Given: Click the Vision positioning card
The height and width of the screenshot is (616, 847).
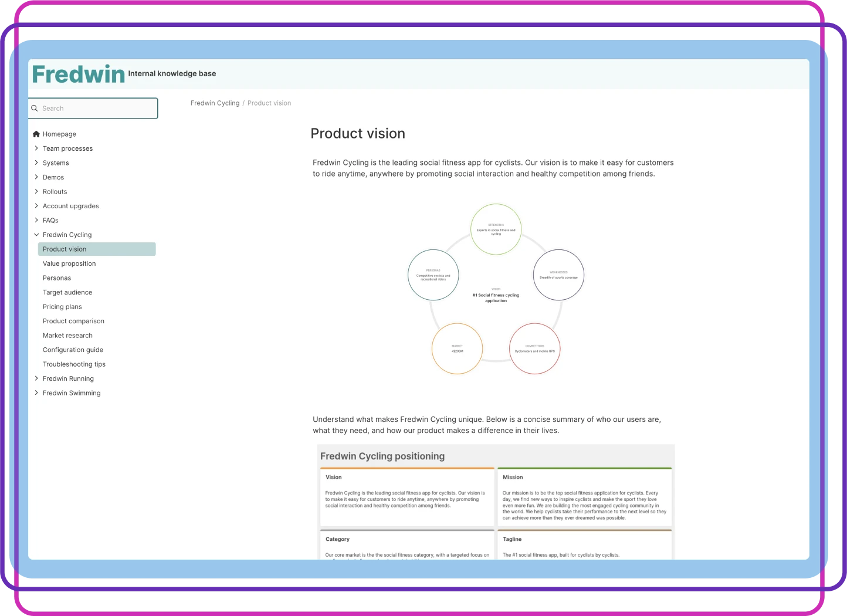Looking at the screenshot, I should 407,497.
